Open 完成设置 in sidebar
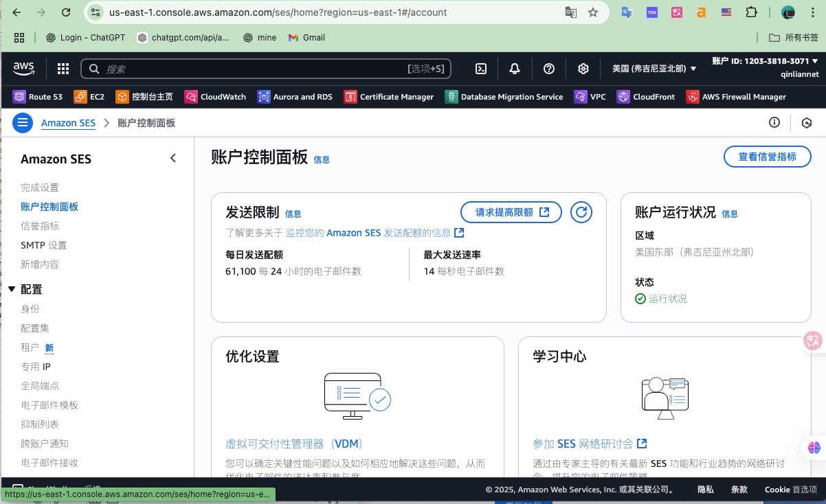 (40, 187)
